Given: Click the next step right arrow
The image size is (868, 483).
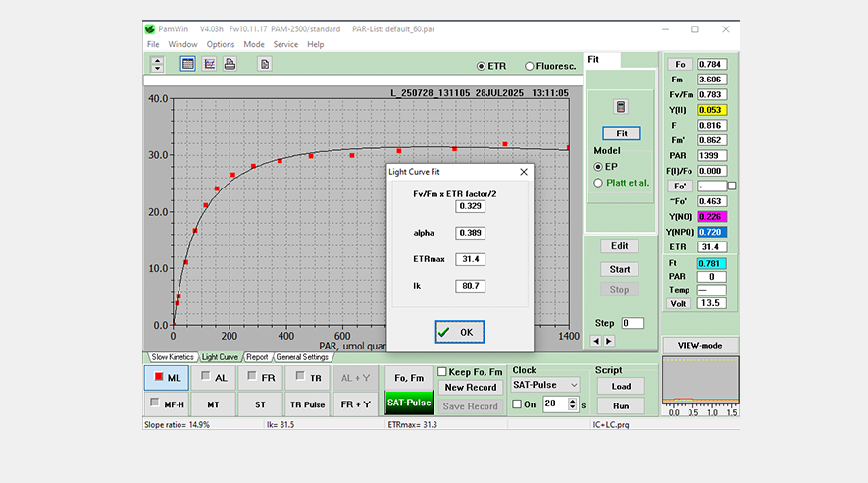Looking at the screenshot, I should point(609,342).
